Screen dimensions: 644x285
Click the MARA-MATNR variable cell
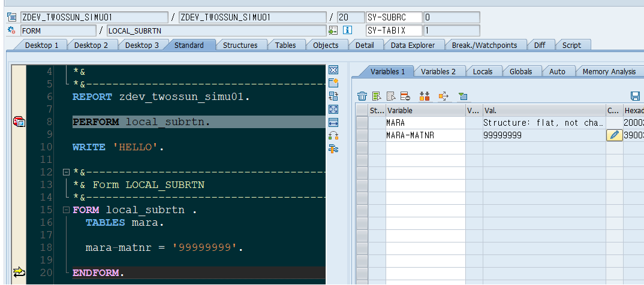pyautogui.click(x=426, y=135)
